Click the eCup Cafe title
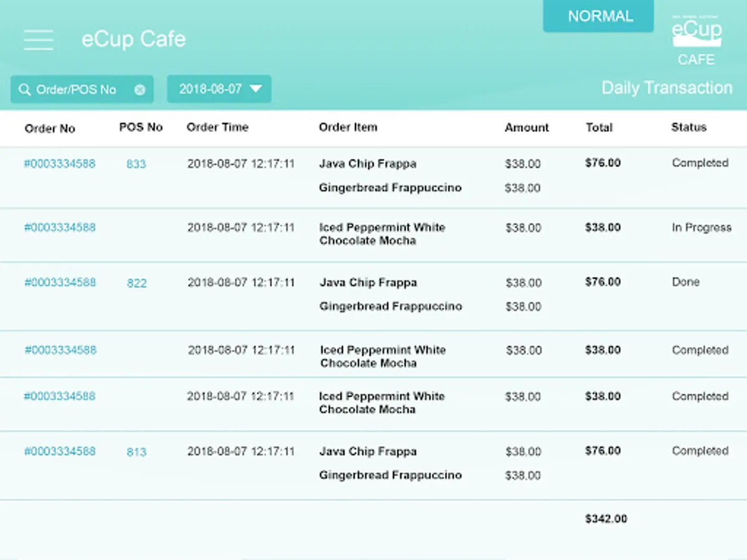This screenshot has width=747, height=560. tap(134, 39)
